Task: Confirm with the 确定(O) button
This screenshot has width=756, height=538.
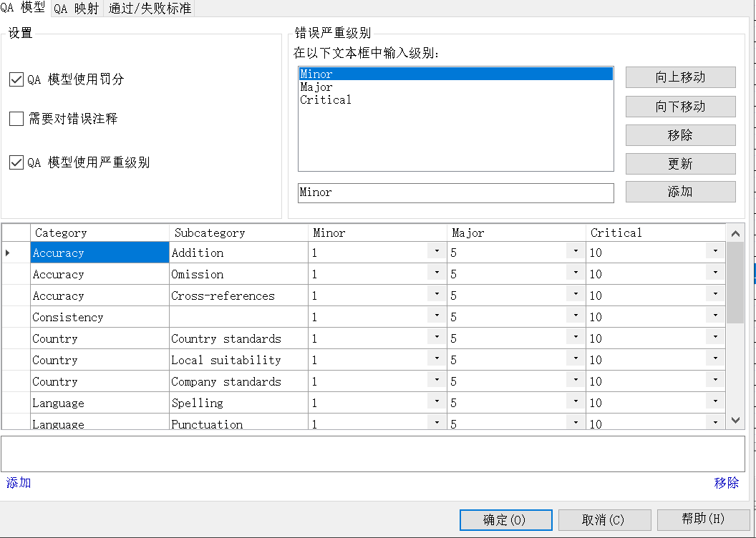Action: (505, 520)
